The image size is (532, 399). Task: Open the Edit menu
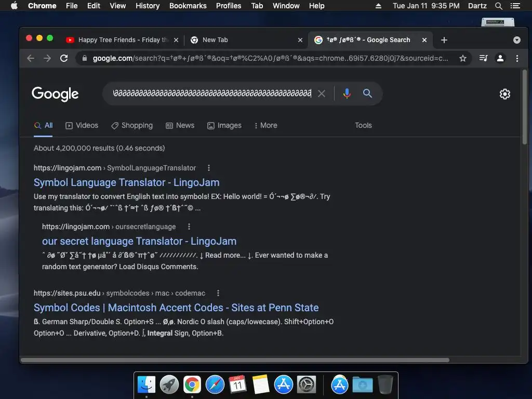[94, 6]
